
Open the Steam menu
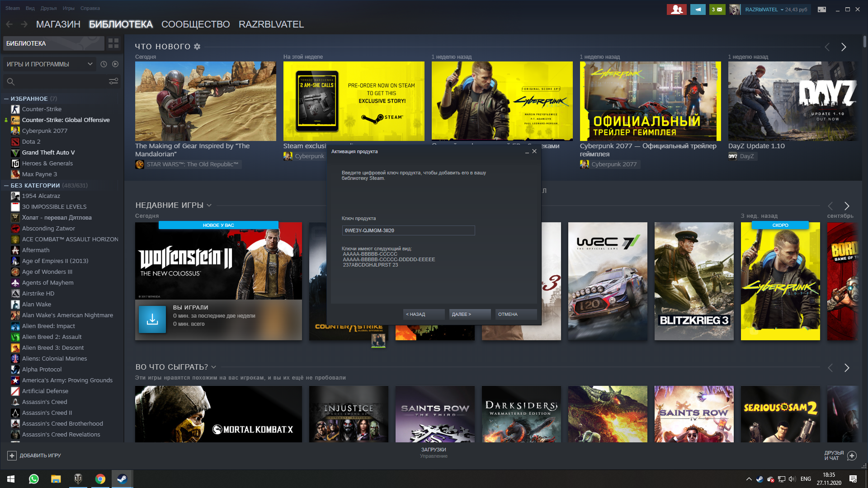click(x=13, y=8)
